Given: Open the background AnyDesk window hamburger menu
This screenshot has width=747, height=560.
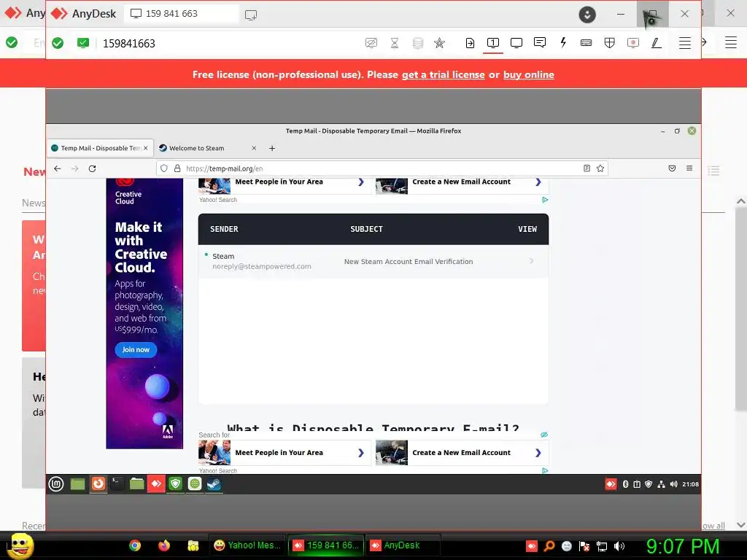Looking at the screenshot, I should pos(731,43).
